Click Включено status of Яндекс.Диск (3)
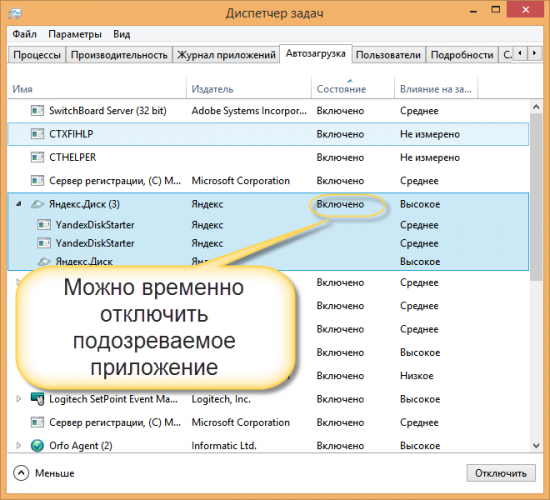This screenshot has height=500, width=550. tap(340, 204)
